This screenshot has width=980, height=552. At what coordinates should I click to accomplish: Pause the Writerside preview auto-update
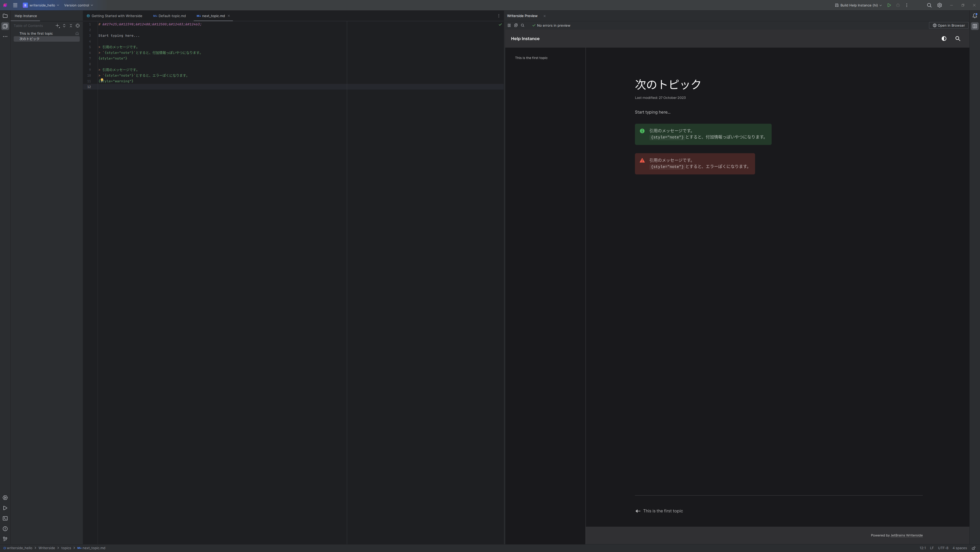point(509,25)
